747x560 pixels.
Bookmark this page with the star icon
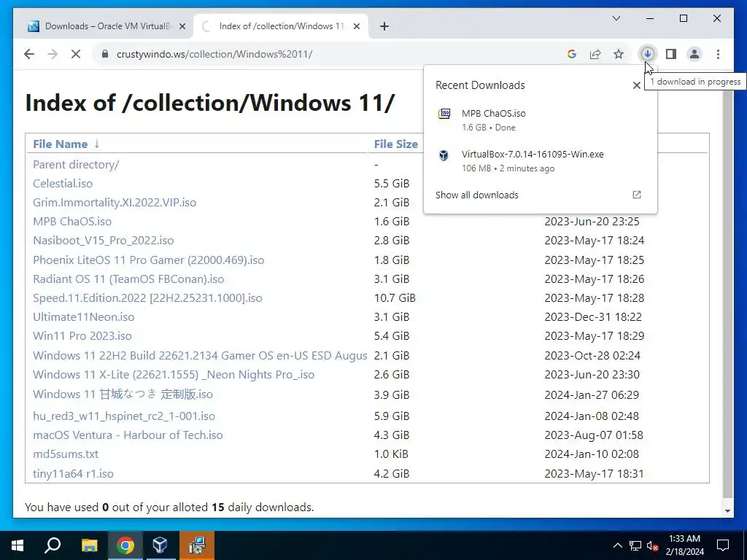[x=619, y=54]
